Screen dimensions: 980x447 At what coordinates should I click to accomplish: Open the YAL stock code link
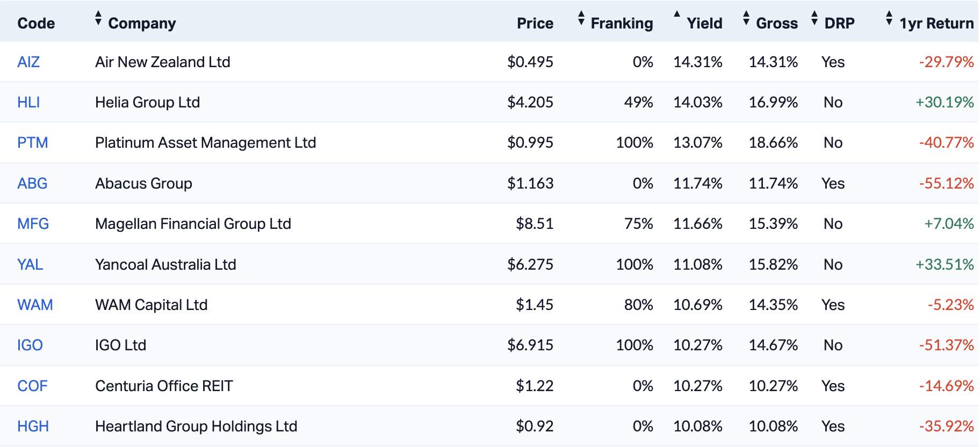coord(30,264)
